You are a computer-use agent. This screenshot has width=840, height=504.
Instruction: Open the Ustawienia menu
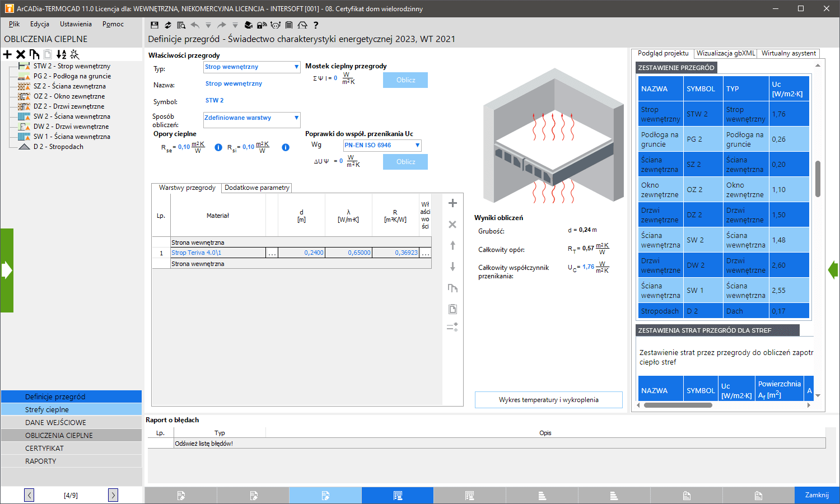coord(76,24)
